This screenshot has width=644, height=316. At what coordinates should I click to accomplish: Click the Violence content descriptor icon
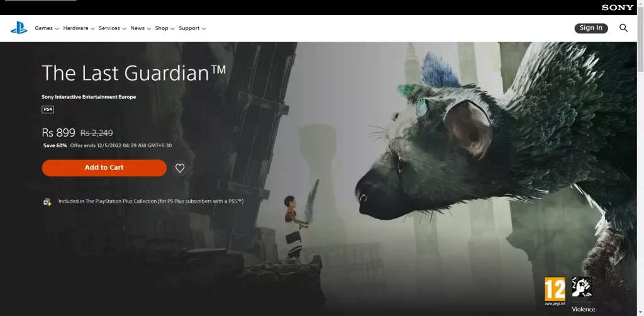[x=582, y=287]
